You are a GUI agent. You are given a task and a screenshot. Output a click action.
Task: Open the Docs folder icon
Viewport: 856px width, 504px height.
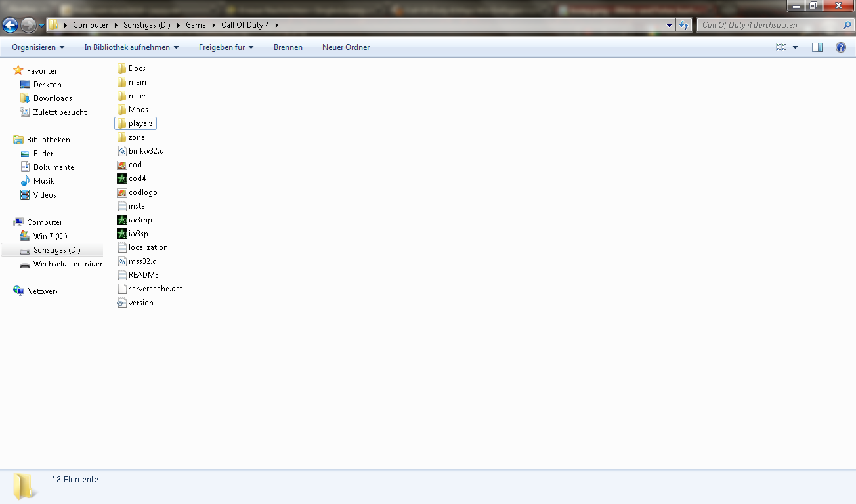122,68
